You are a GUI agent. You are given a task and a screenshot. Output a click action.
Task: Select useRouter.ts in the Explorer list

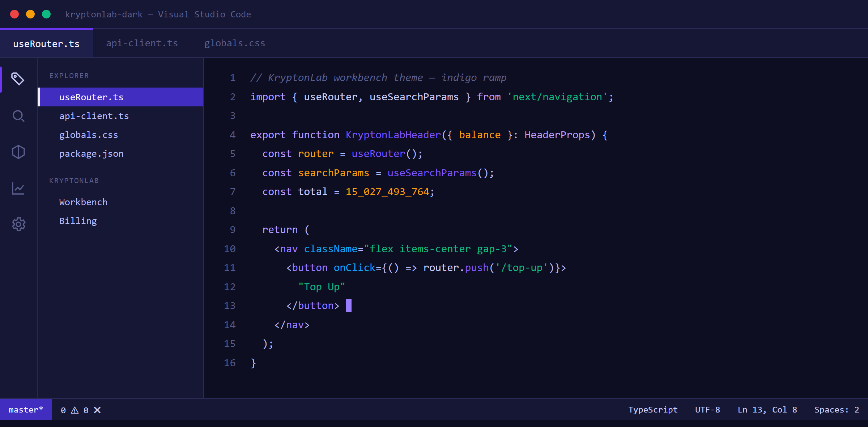pos(121,97)
